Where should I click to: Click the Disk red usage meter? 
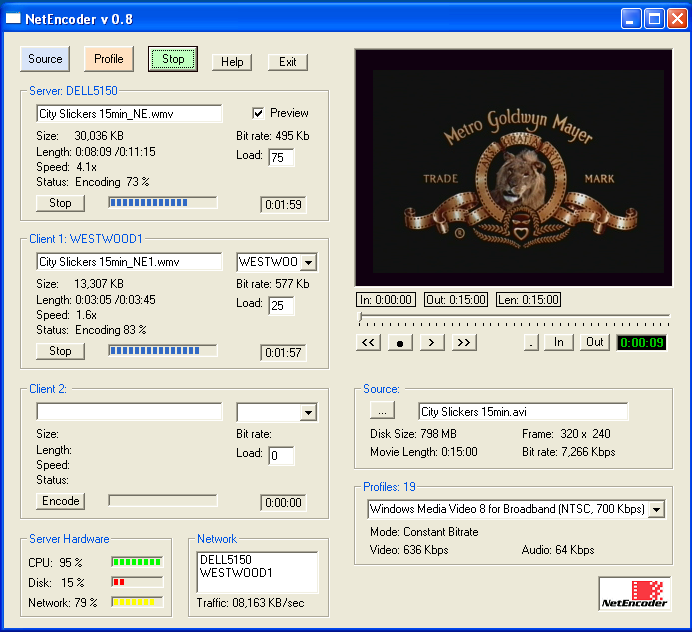pos(137,582)
